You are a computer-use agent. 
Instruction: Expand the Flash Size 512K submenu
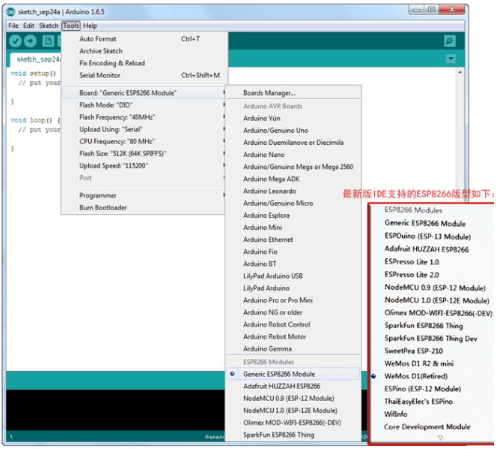click(x=145, y=154)
